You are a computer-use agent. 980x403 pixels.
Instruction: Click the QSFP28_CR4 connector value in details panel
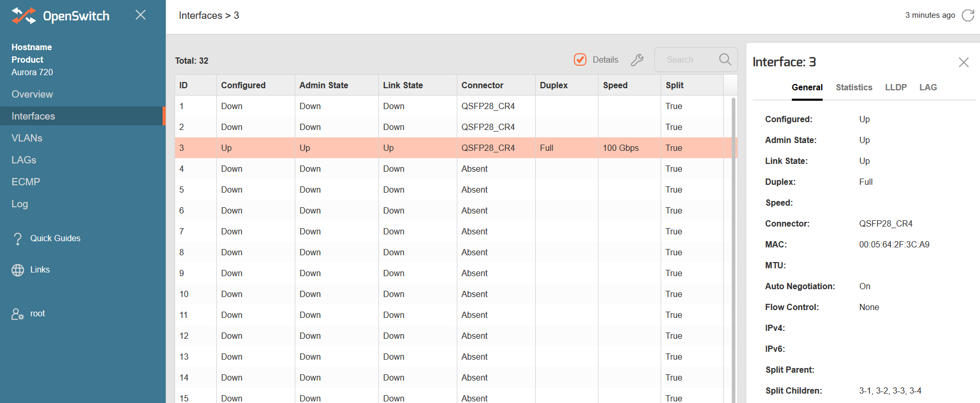[886, 223]
